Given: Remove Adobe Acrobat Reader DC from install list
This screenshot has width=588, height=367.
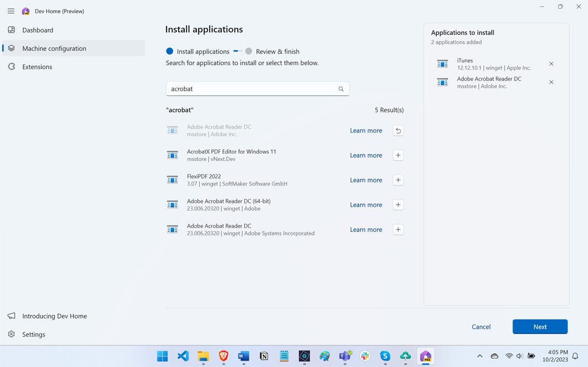Looking at the screenshot, I should pyautogui.click(x=551, y=82).
